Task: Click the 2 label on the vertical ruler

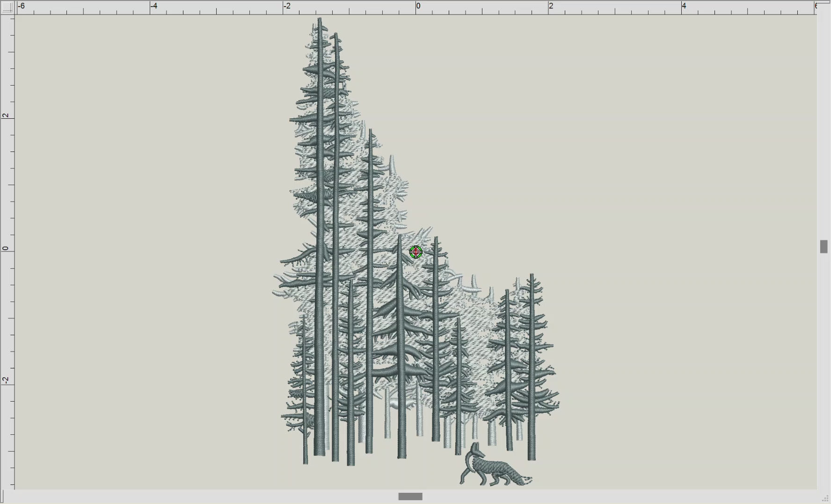Action: click(5, 114)
